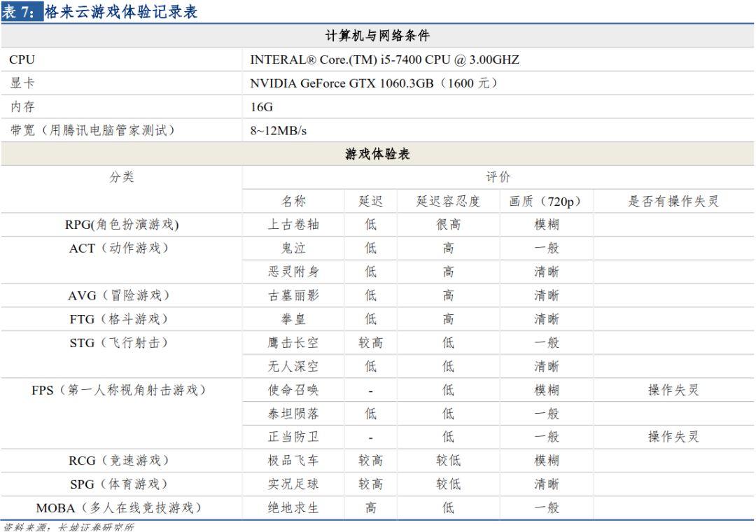Select the 'NVIDIA GeForce GTX 1060.3GB' value
This screenshot has height=532, width=756.
(x=342, y=83)
